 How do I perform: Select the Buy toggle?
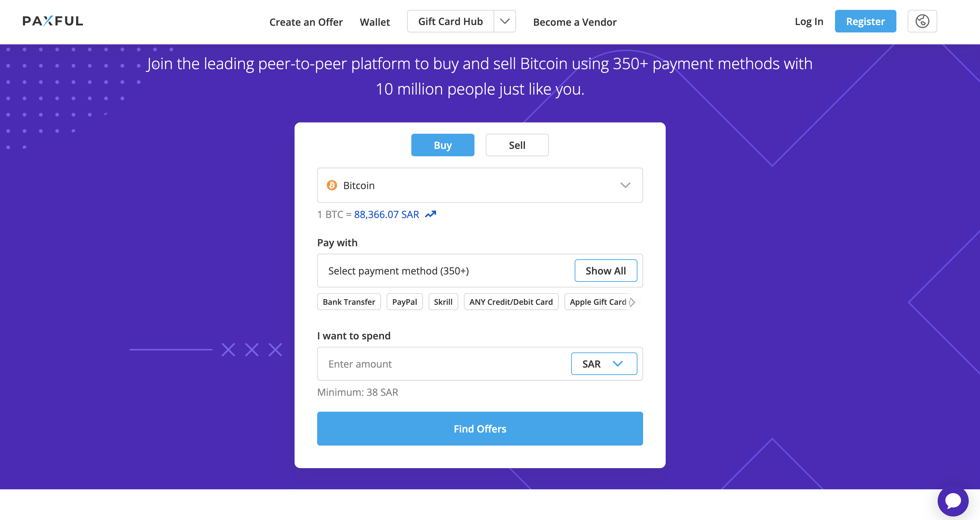pyautogui.click(x=442, y=145)
